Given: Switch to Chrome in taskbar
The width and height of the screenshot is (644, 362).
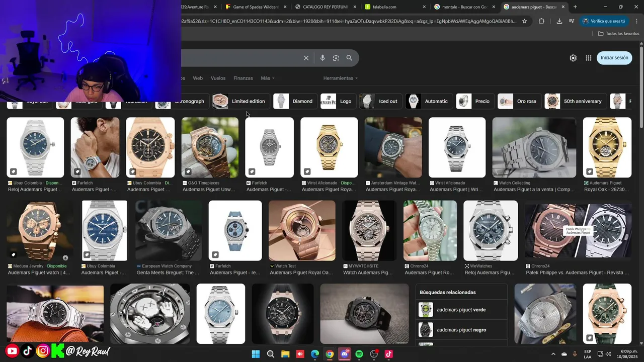Looking at the screenshot, I should (x=330, y=354).
